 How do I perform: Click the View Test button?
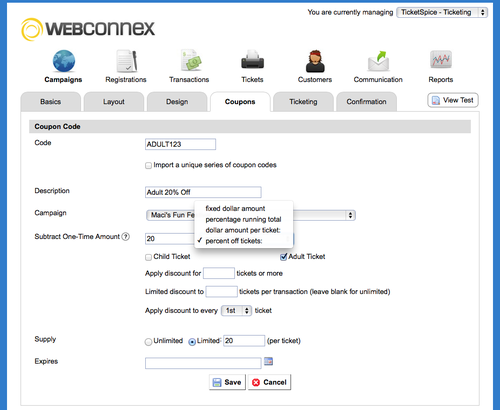tap(453, 100)
